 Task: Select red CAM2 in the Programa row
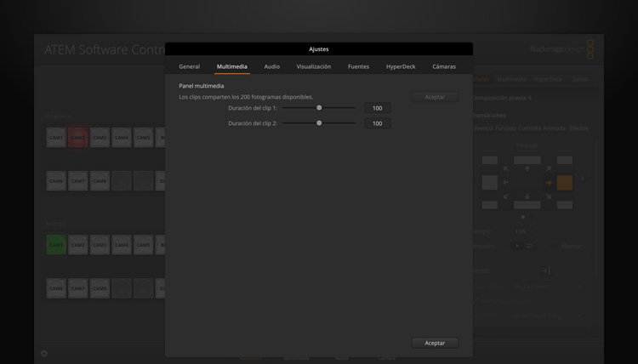click(77, 138)
